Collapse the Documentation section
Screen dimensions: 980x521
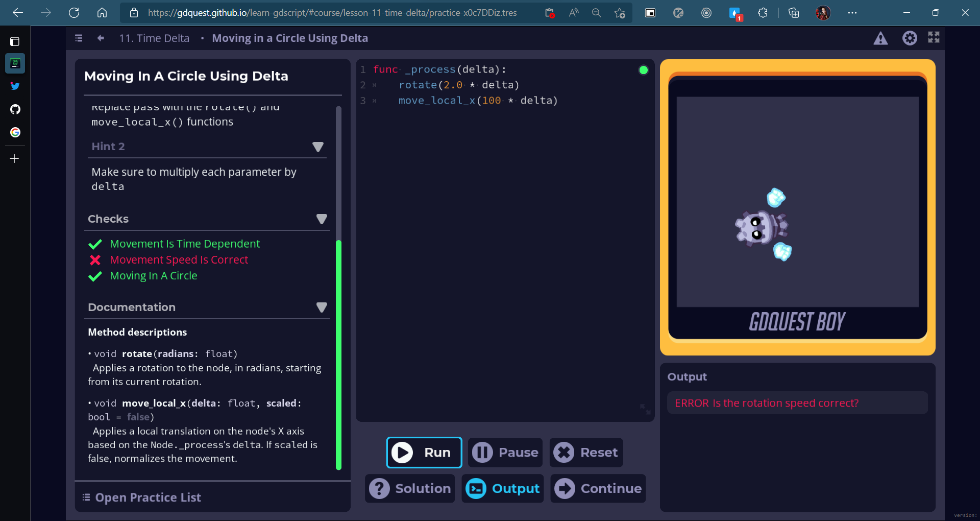point(322,307)
